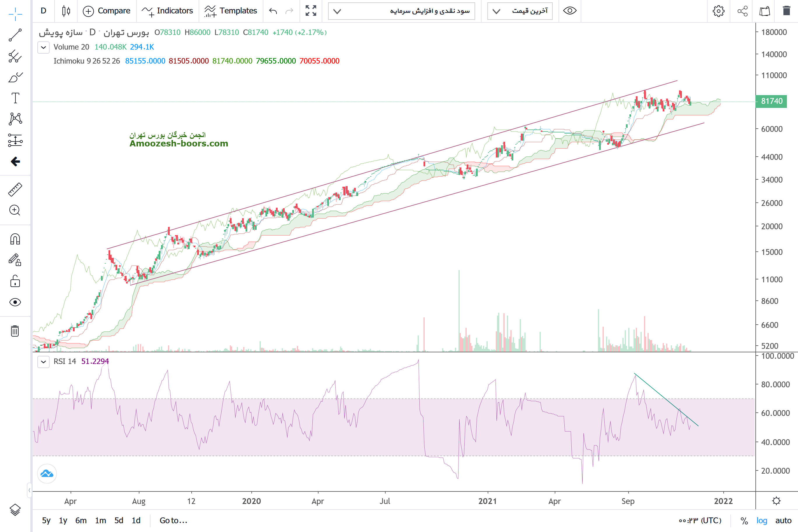Toggle log scale on price axis
The height and width of the screenshot is (532, 798).
coord(762,520)
